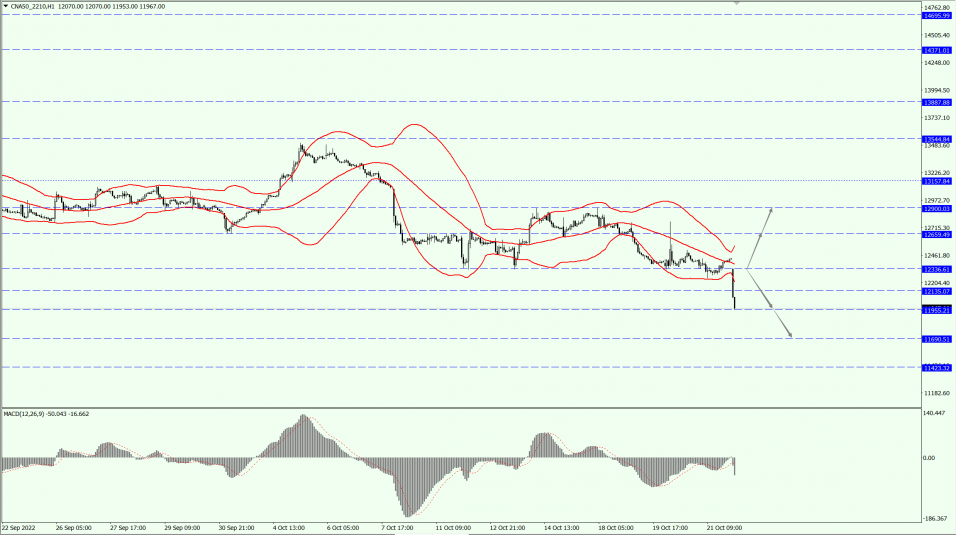This screenshot has width=956, height=535.
Task: Select the 13157.84 dotted level label
Action: pyautogui.click(x=937, y=182)
